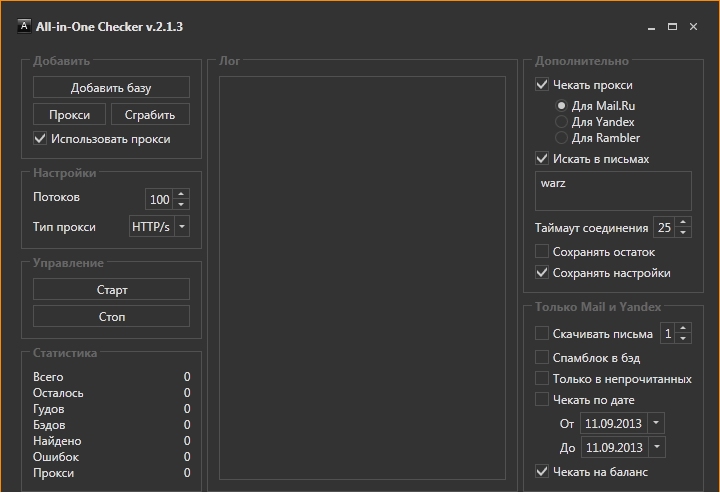Minimize the All-in-One Checker window
This screenshot has width=720, height=495.
click(x=651, y=27)
